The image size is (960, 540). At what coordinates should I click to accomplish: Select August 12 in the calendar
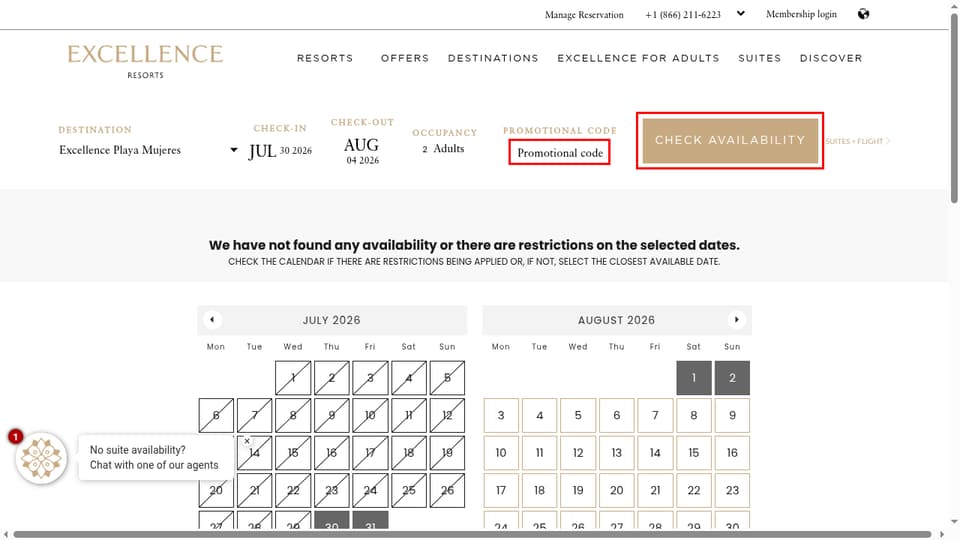(578, 452)
